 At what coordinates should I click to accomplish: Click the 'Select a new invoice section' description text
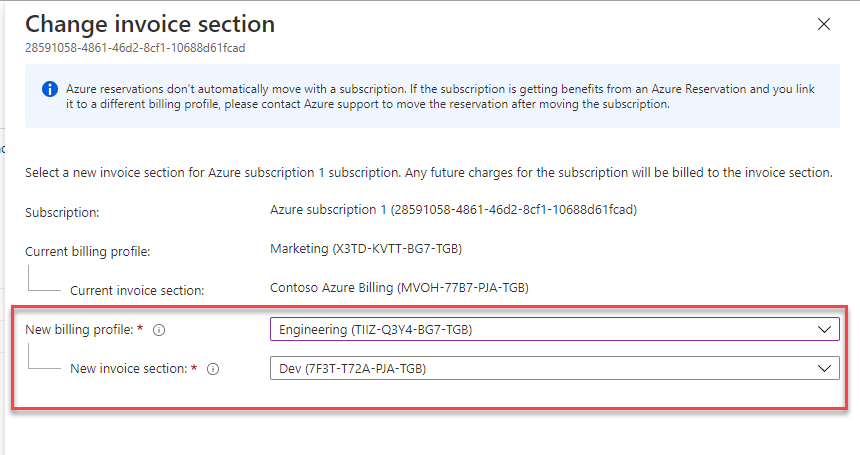tap(428, 173)
